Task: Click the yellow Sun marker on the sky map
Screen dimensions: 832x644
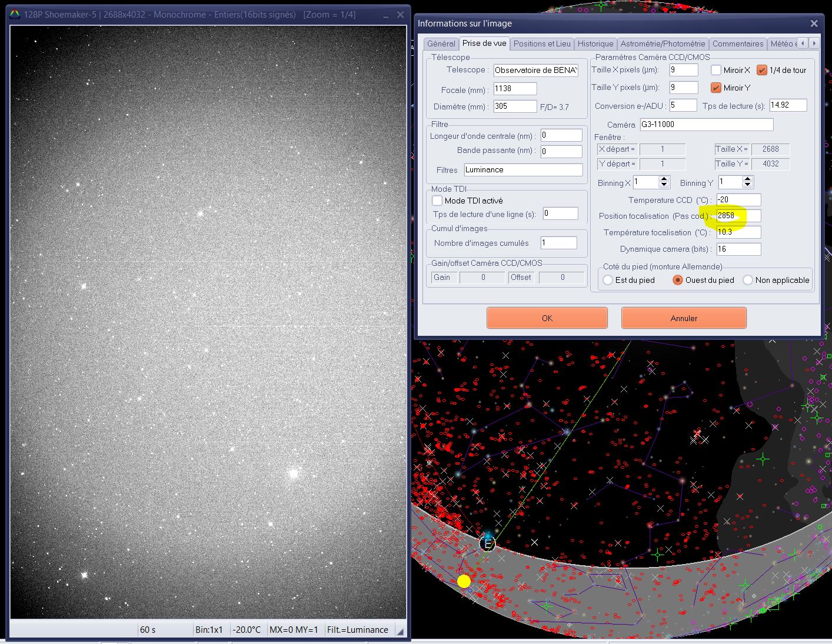Action: [x=464, y=582]
